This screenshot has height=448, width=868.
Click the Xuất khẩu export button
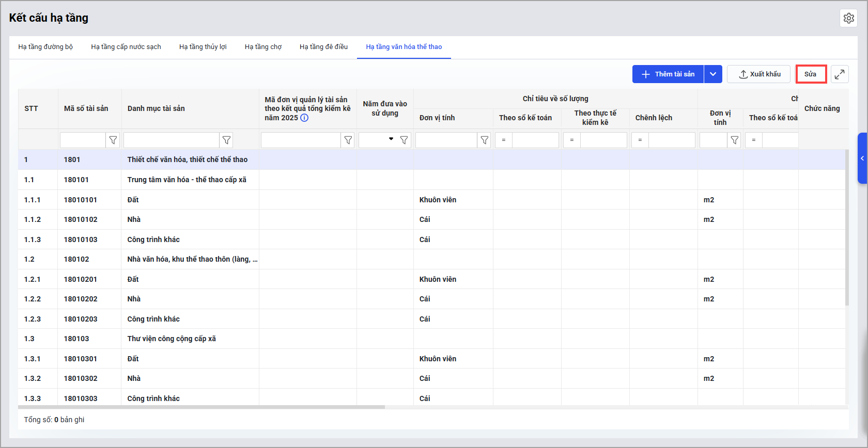[x=758, y=74]
